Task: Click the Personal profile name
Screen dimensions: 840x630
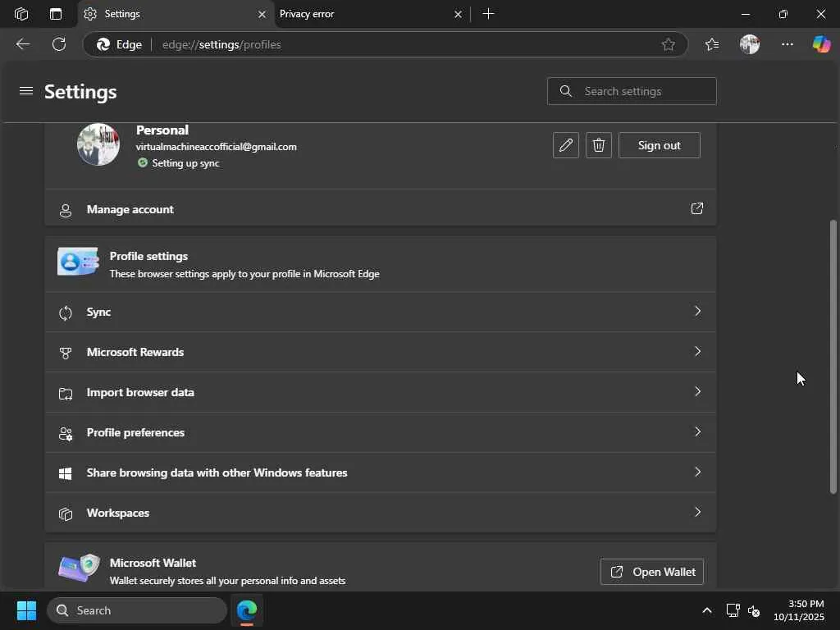Action: point(162,130)
